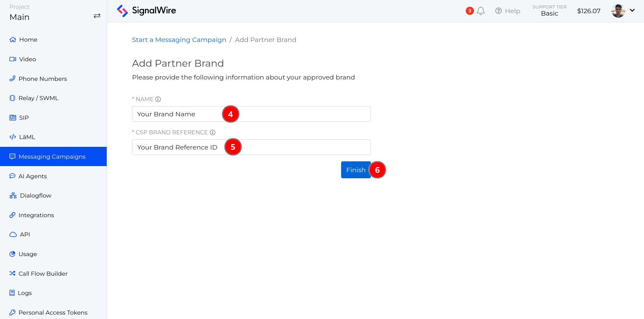Viewport: 644px width, 319px height.
Task: Show the NAME field info tooltip
Action: coord(158,99)
